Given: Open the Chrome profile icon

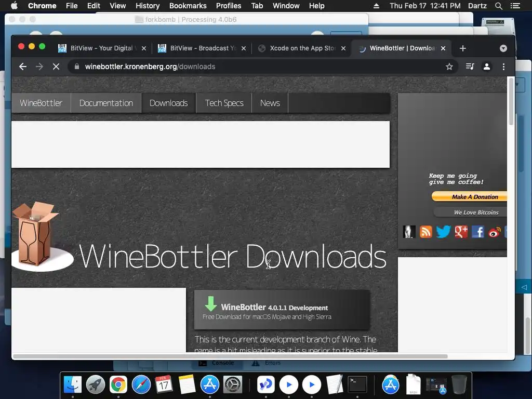Looking at the screenshot, I should tap(486, 66).
